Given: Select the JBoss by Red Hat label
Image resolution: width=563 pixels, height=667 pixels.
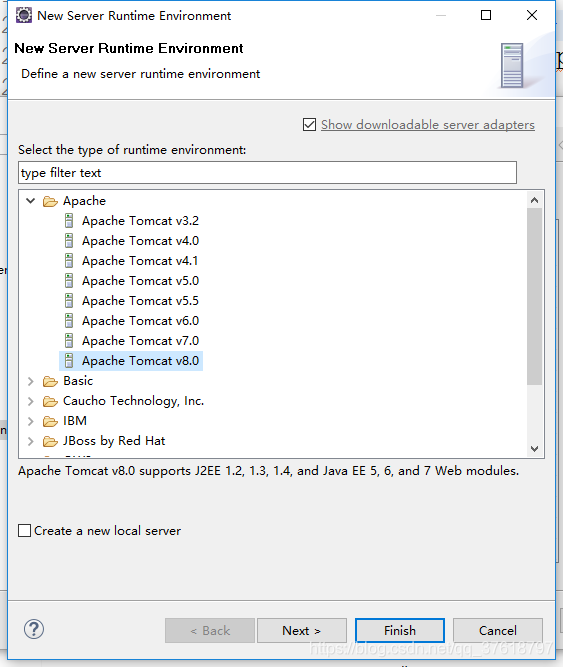Looking at the screenshot, I should 114,441.
